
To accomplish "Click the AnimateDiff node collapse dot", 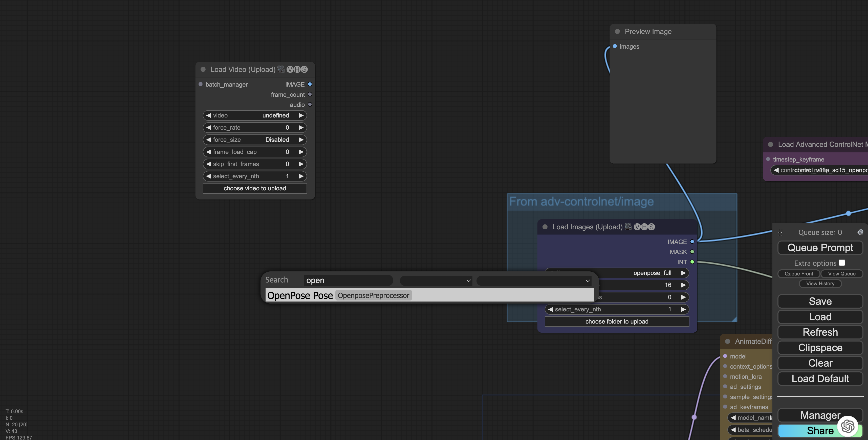I will pyautogui.click(x=727, y=341).
